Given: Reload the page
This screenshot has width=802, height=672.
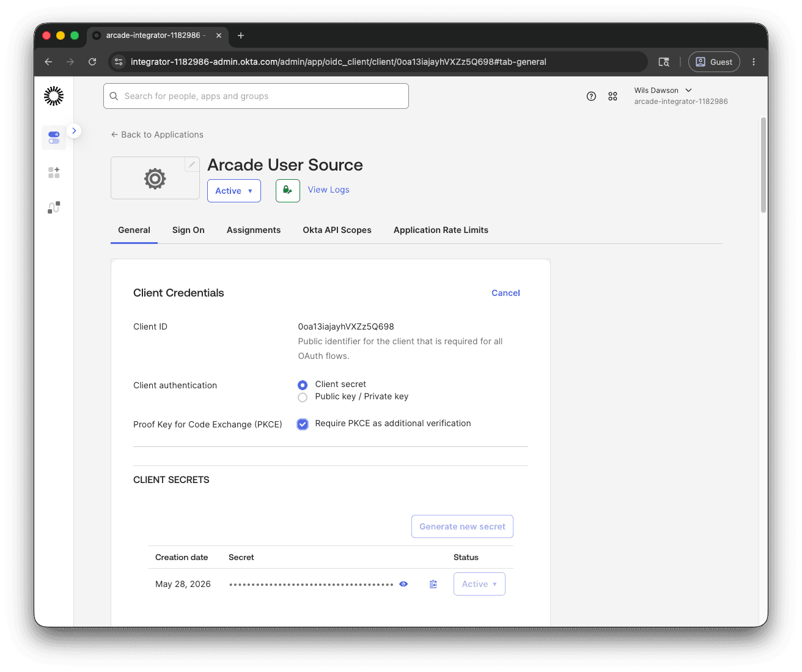Looking at the screenshot, I should point(92,62).
